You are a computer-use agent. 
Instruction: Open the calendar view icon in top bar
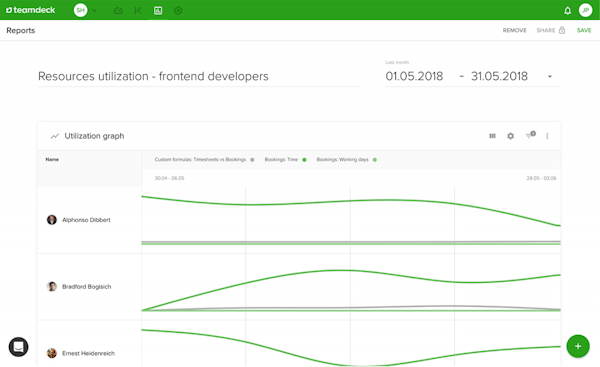coord(118,11)
